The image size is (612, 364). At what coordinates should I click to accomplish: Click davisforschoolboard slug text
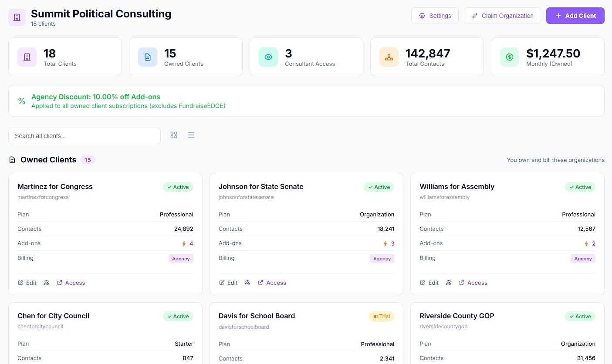(244, 327)
